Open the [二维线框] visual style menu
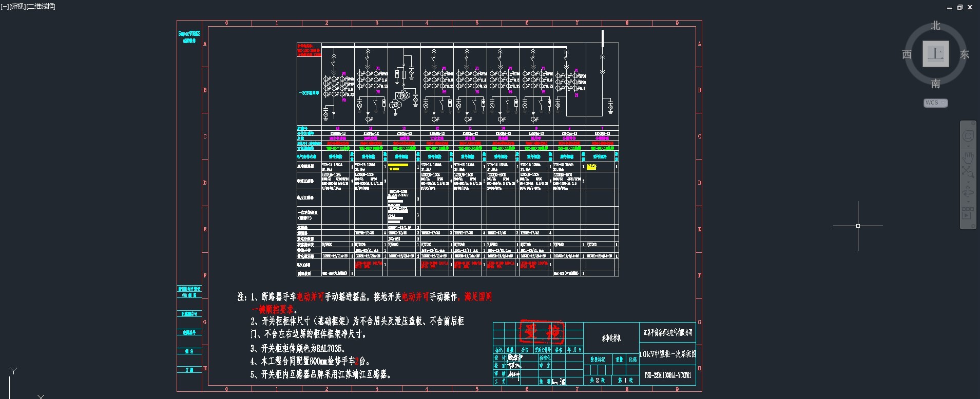The height and width of the screenshot is (399, 980). point(41,6)
